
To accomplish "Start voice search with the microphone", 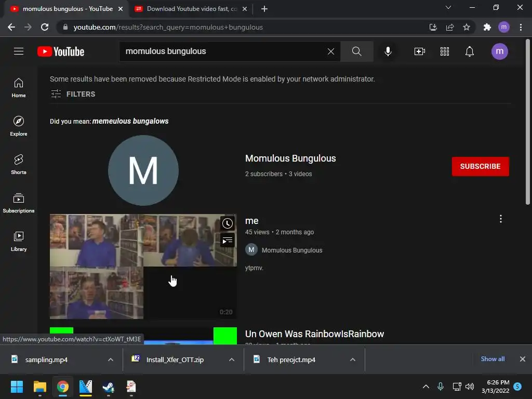I will click(x=388, y=51).
